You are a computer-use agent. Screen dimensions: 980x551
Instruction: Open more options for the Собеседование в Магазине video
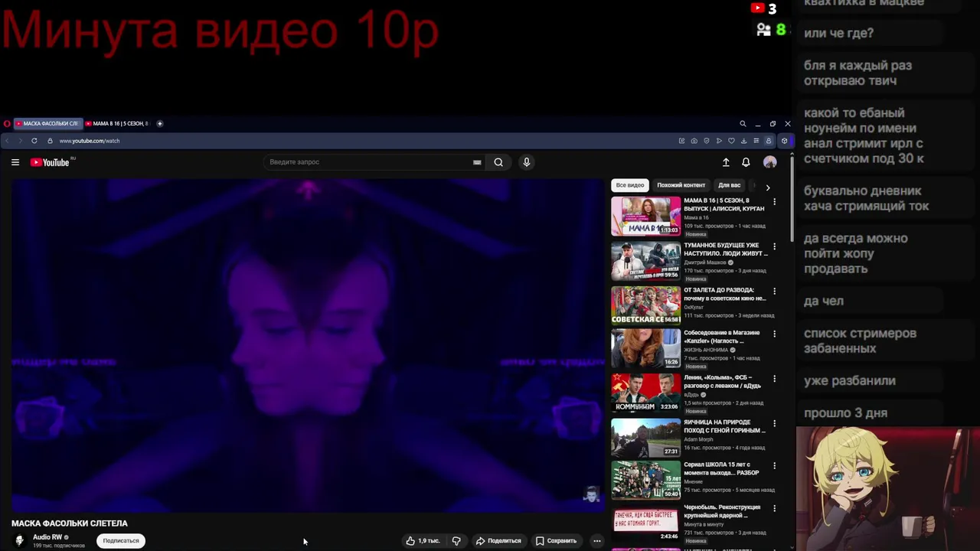[774, 334]
